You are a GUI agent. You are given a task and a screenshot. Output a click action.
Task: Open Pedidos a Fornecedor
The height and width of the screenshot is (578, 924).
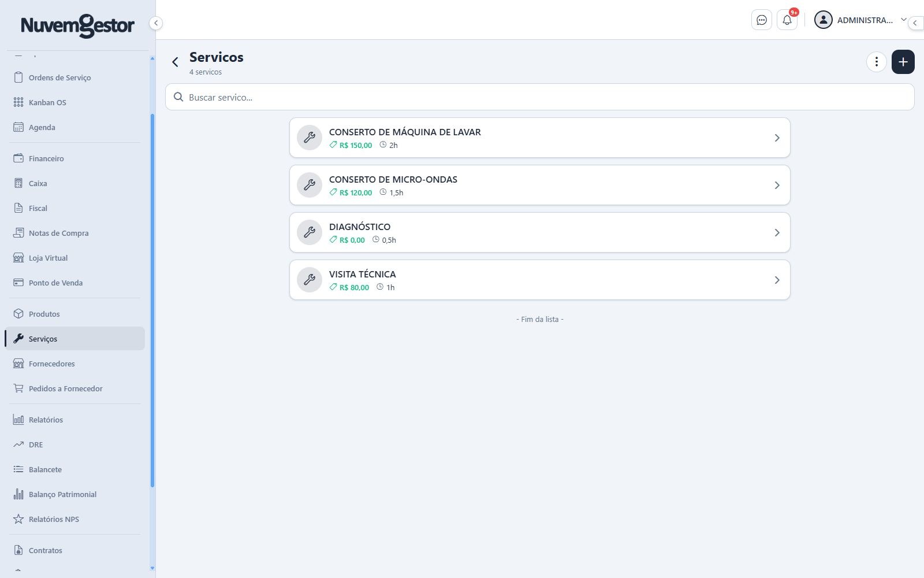75,388
